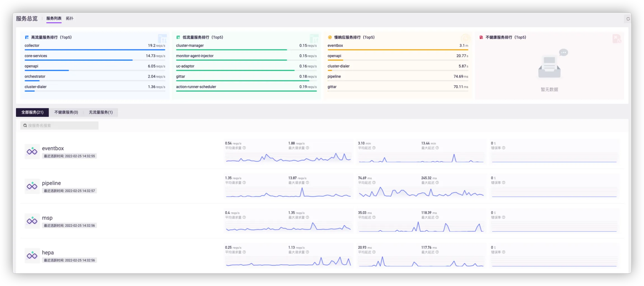Image resolution: width=644 pixels, height=286 pixels.
Task: Click the pipeline service logo icon
Action: click(32, 186)
